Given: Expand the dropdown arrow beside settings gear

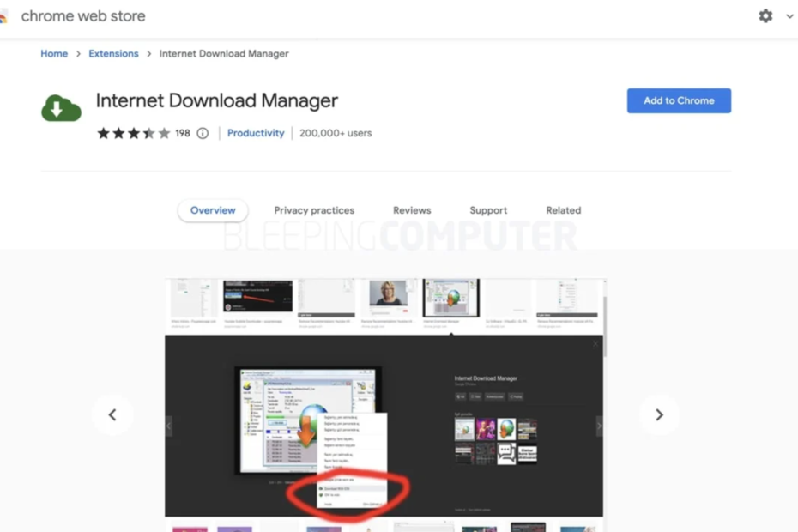Looking at the screenshot, I should 789,16.
